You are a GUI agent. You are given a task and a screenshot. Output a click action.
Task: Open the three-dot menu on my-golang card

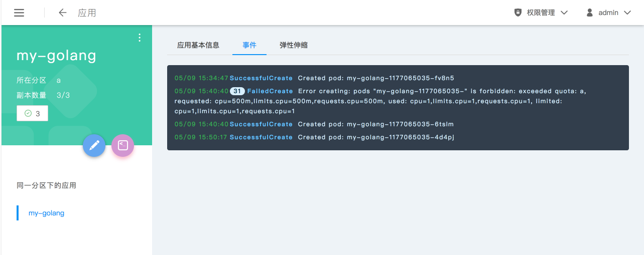point(140,38)
